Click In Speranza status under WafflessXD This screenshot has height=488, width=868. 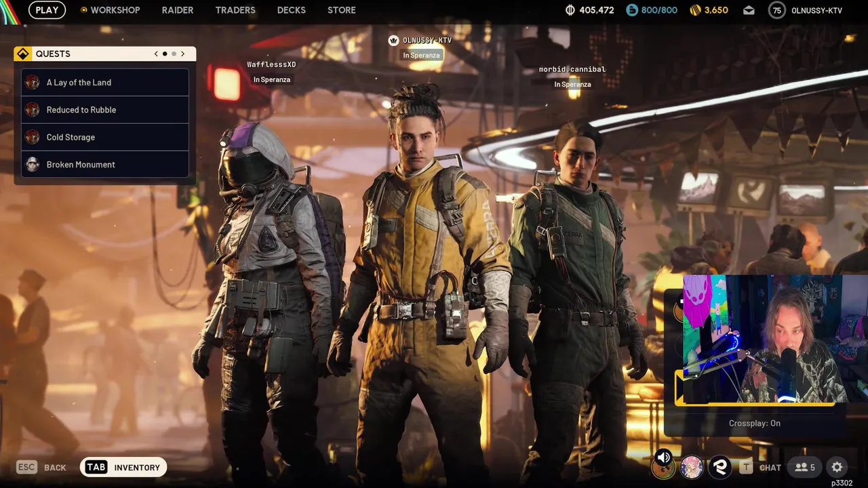tap(272, 79)
